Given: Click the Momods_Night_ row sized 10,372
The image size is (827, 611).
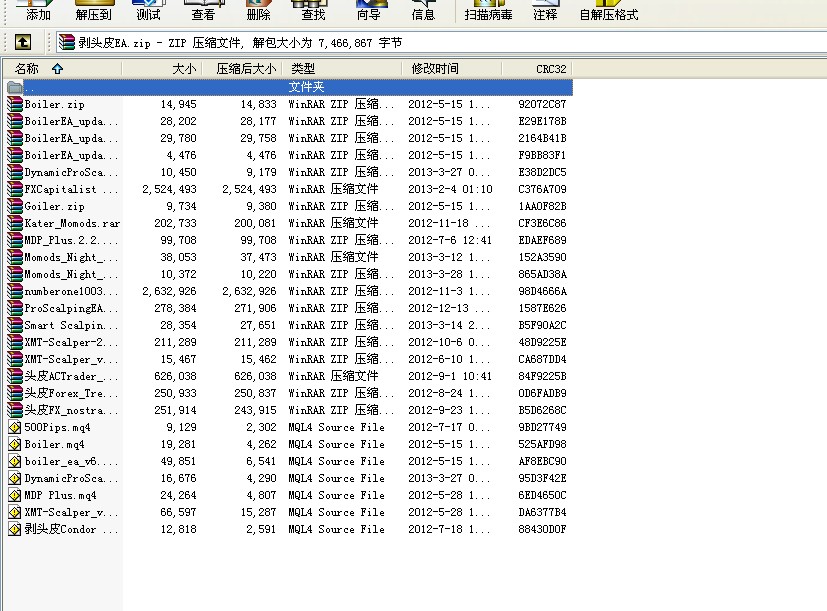Looking at the screenshot, I should (x=289, y=274).
